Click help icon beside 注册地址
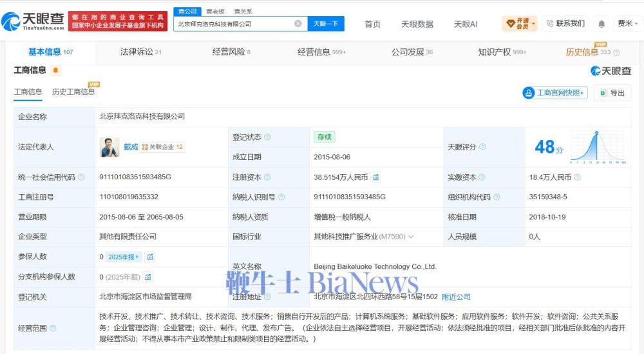Screen dimensions: 644x354 267,297
